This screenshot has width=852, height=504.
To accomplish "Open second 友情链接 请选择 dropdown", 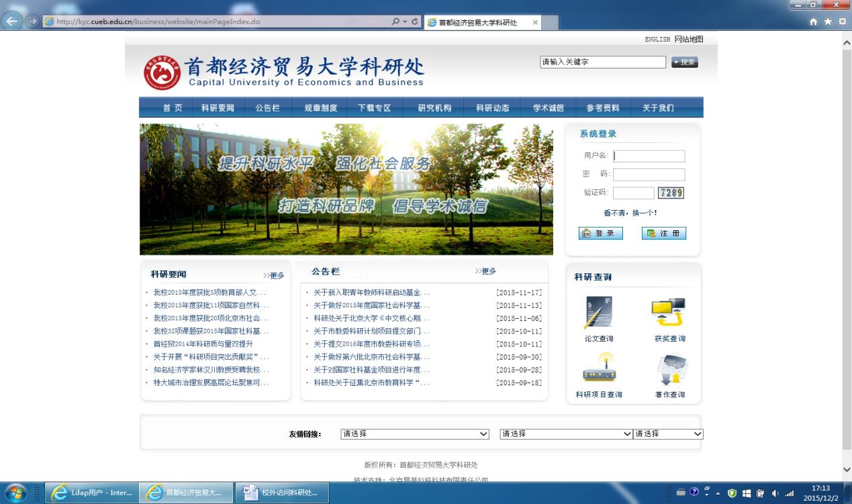I will point(566,434).
